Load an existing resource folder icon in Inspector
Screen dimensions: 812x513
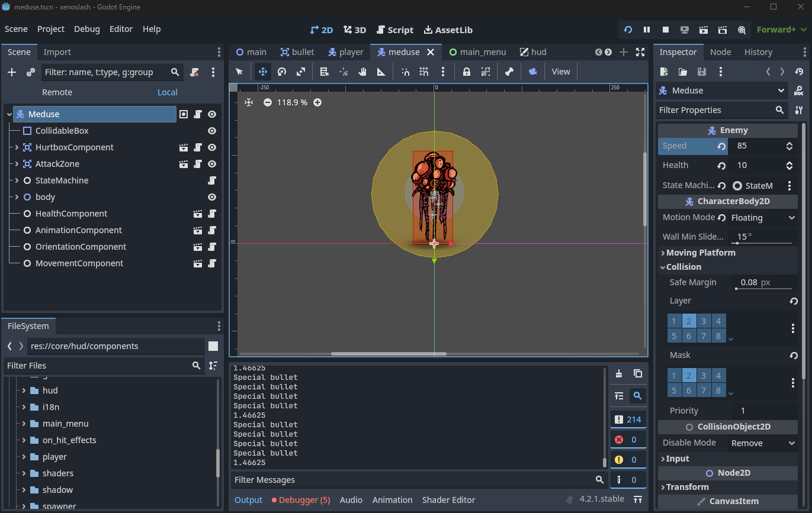click(683, 72)
